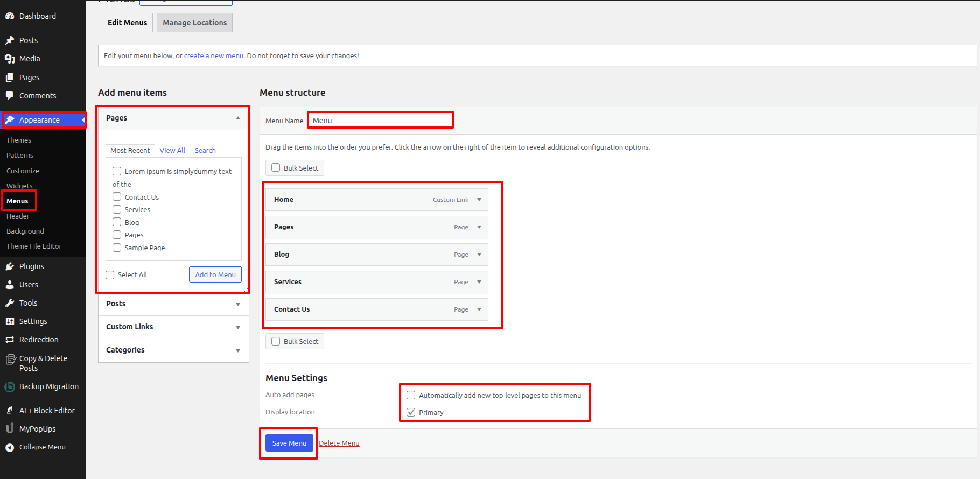The image size is (980, 479).
Task: Tick the Select All checkbox
Action: point(110,275)
